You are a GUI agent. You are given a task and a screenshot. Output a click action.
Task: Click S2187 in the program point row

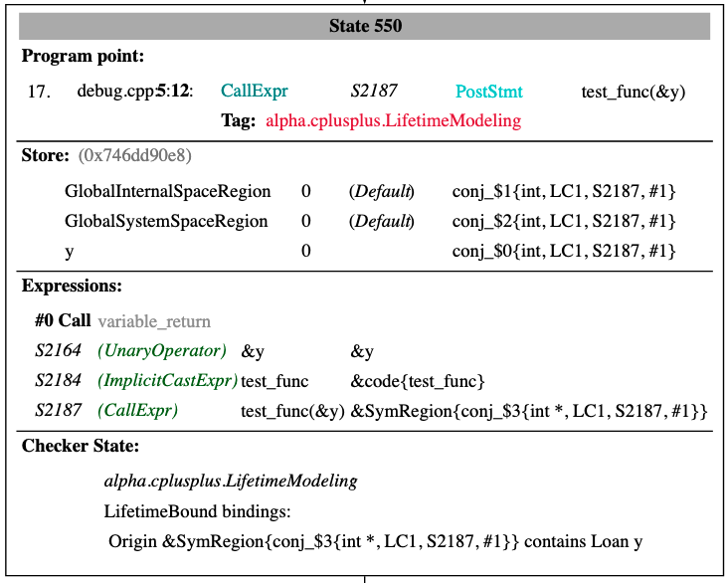373,92
